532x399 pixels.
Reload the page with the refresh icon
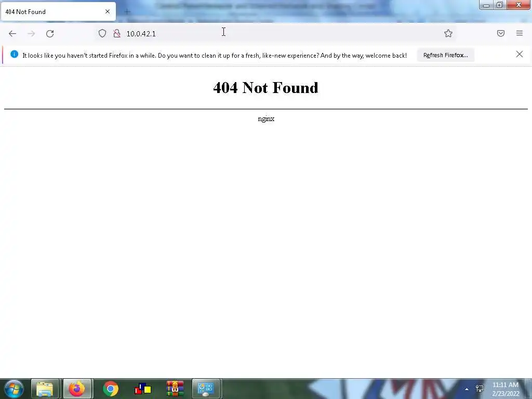pos(50,34)
